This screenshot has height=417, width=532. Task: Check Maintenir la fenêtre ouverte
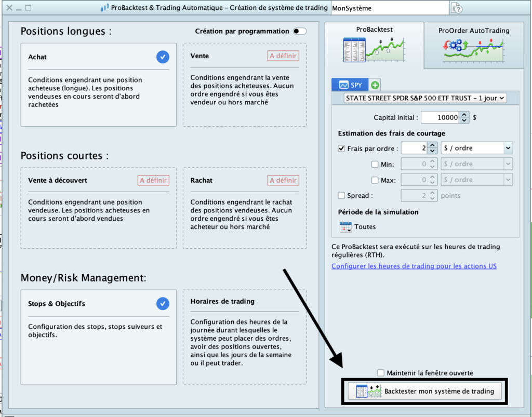click(x=381, y=373)
